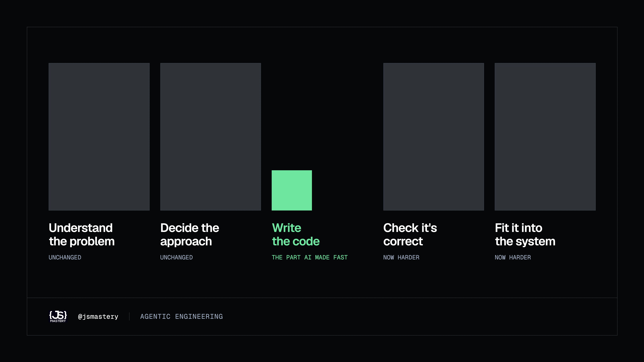
Task: Click UNCHANGED under Understand the problem
Action: tap(65, 257)
